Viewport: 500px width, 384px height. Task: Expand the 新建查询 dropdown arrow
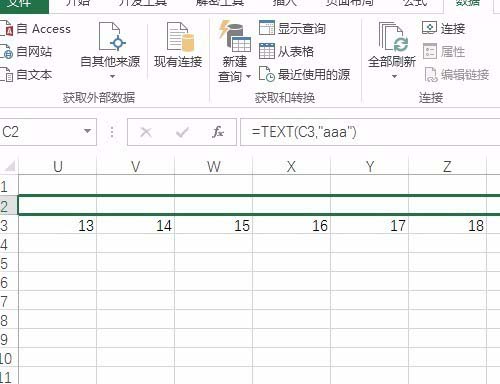point(248,76)
